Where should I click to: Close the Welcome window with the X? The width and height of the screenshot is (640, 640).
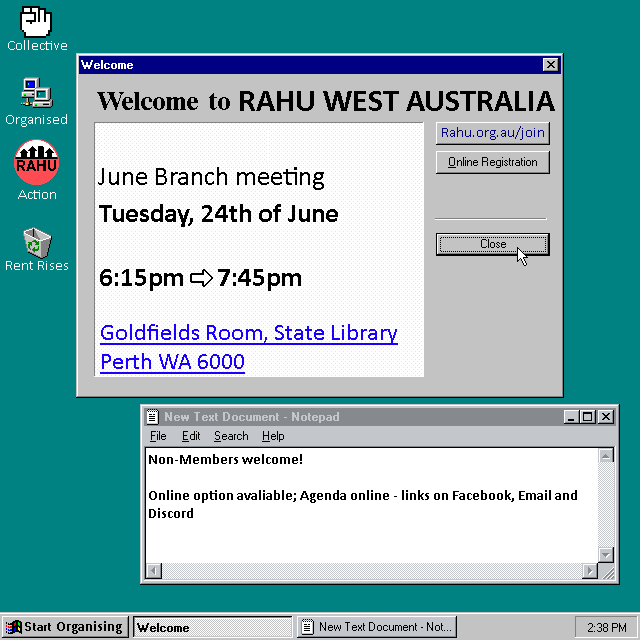(x=551, y=64)
